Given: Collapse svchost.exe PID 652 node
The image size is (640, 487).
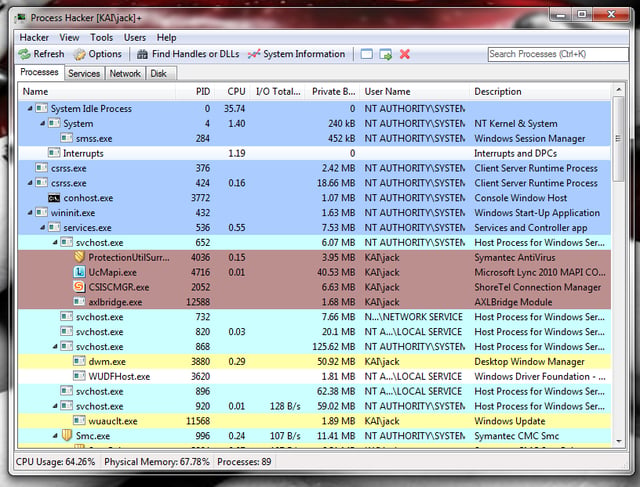Looking at the screenshot, I should tap(55, 242).
